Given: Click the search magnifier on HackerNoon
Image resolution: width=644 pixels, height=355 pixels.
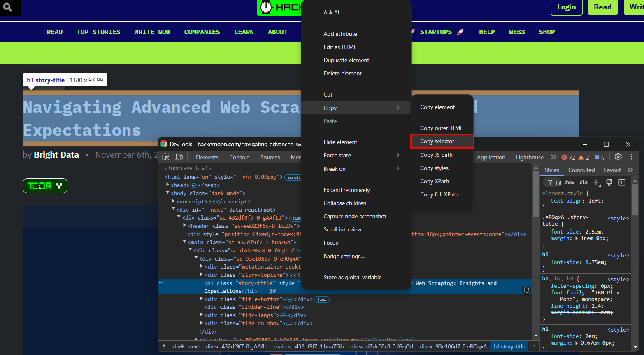Looking at the screenshot, I should [7, 7].
